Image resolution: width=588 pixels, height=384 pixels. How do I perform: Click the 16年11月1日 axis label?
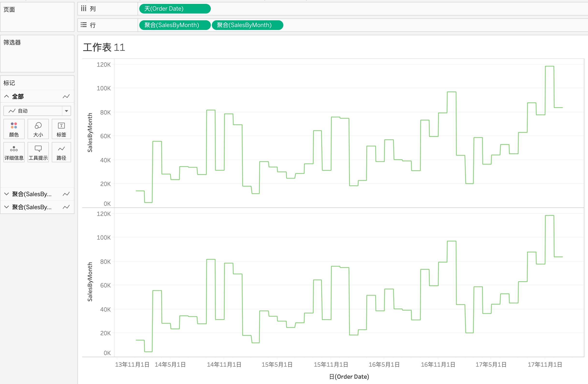point(438,364)
